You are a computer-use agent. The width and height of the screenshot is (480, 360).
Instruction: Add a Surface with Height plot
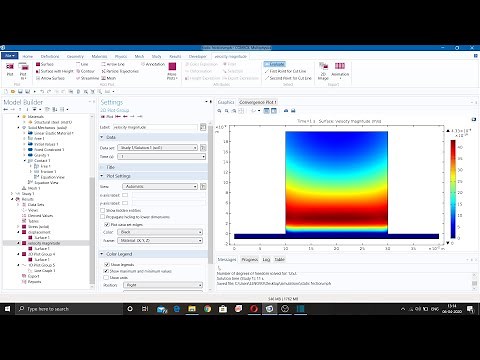click(54, 71)
